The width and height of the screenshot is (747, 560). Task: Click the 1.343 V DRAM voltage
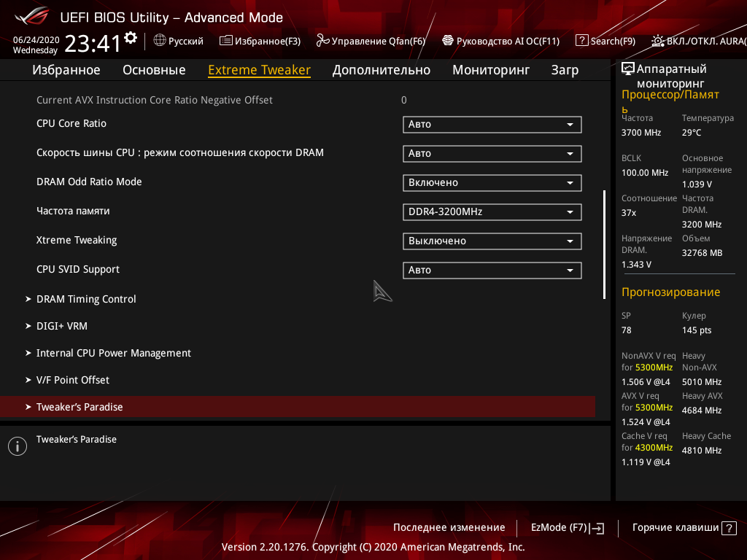[x=636, y=264]
